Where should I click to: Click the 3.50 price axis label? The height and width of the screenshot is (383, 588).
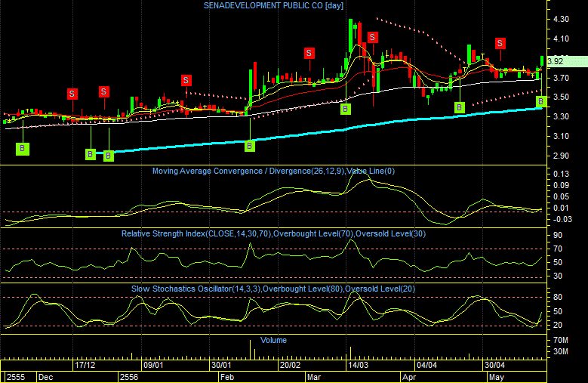(x=561, y=97)
